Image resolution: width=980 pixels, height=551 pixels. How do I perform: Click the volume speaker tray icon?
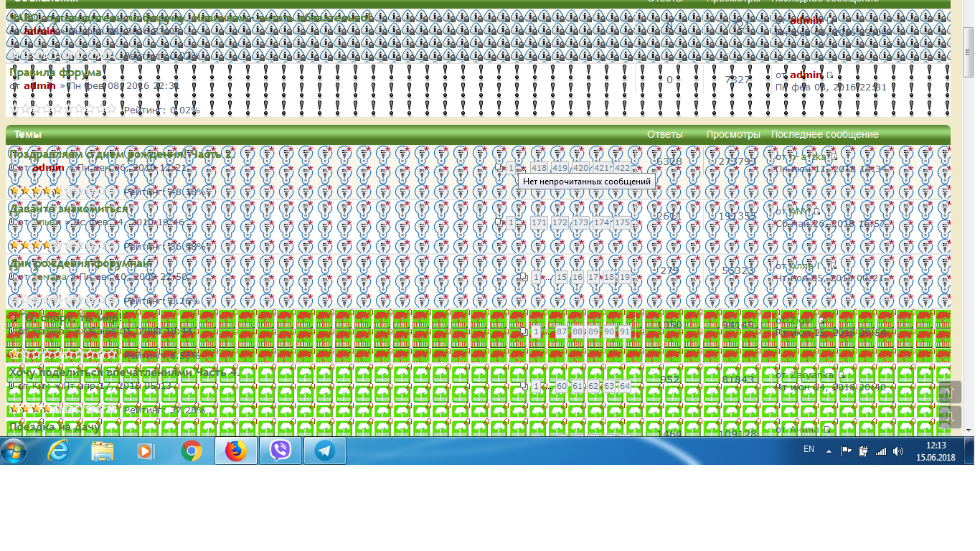(898, 451)
